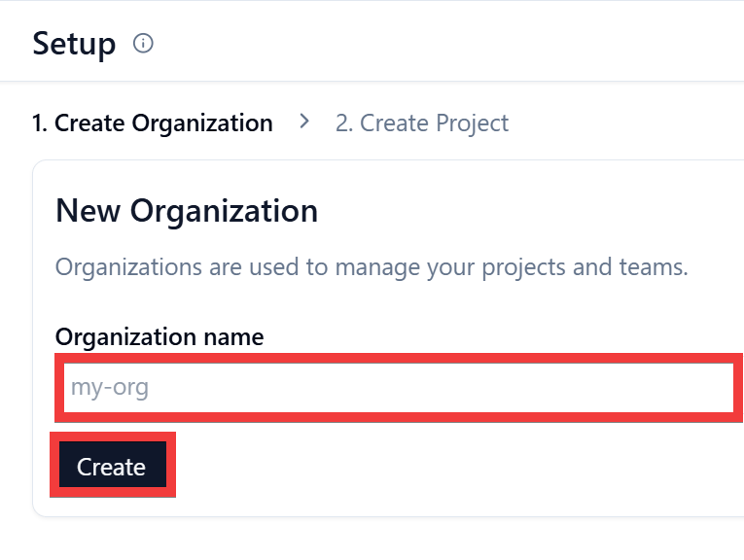Click the grayed-out '2. Create Project' label
Viewport: 744px width, 560px height.
pos(422,123)
